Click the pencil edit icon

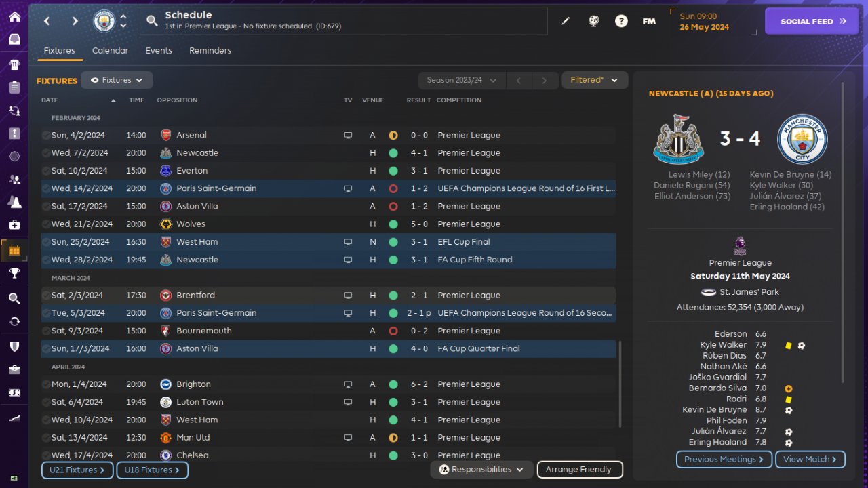[566, 21]
